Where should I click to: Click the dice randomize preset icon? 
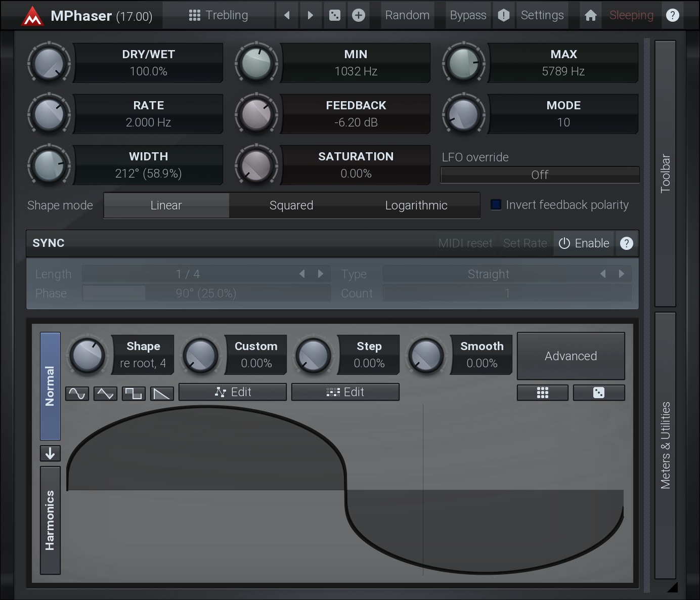335,15
